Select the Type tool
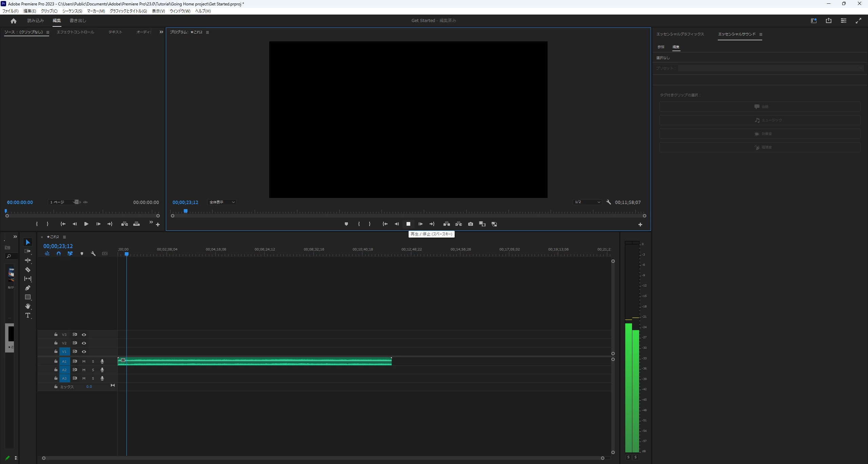Image resolution: width=868 pixels, height=464 pixels. coord(28,316)
